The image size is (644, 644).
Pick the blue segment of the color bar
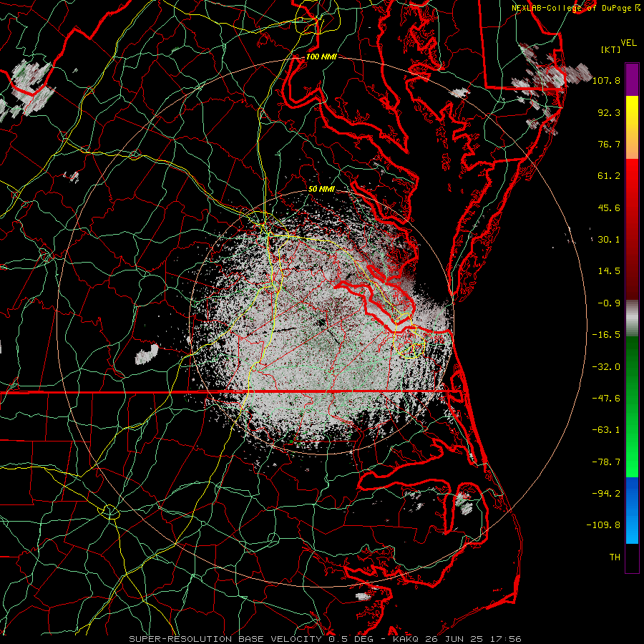(632, 510)
